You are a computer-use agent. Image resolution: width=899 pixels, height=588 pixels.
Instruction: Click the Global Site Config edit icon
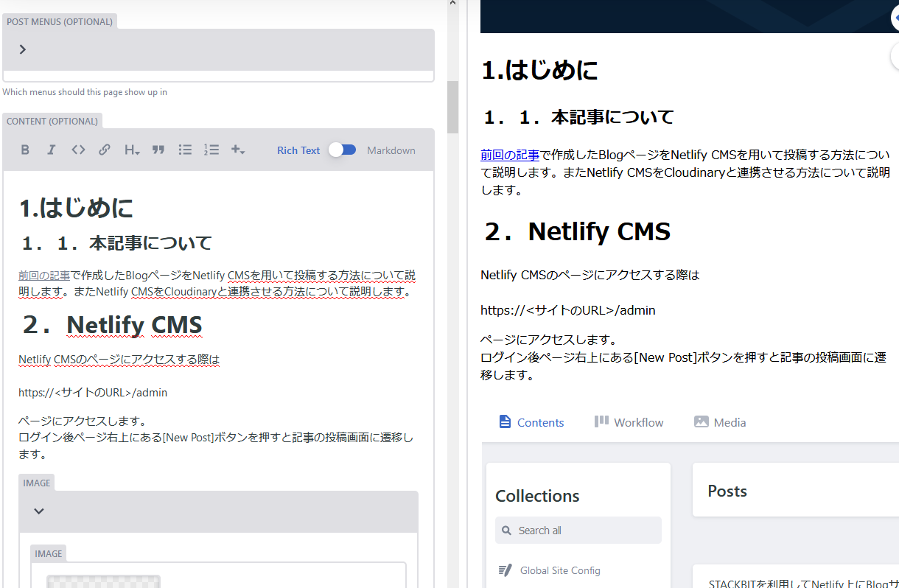tap(505, 570)
